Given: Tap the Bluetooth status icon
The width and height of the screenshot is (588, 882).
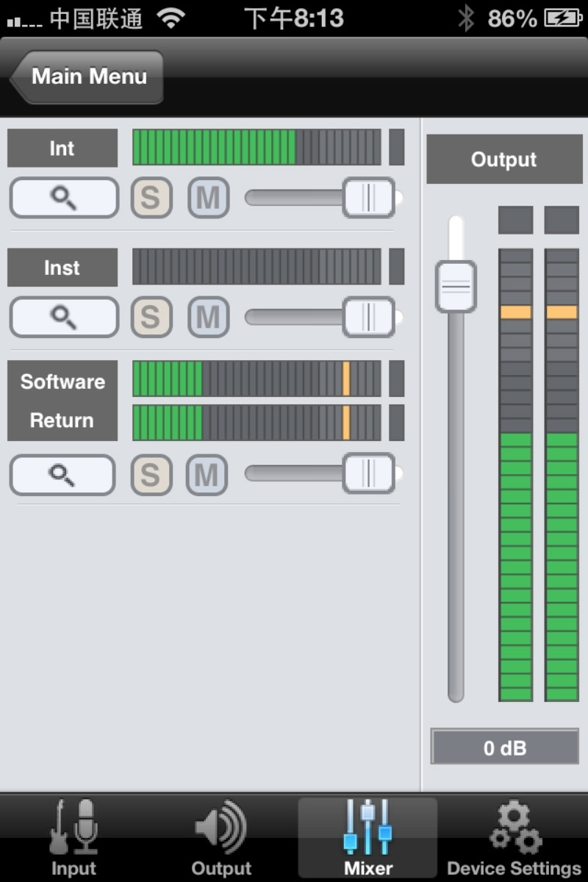Looking at the screenshot, I should [x=466, y=18].
